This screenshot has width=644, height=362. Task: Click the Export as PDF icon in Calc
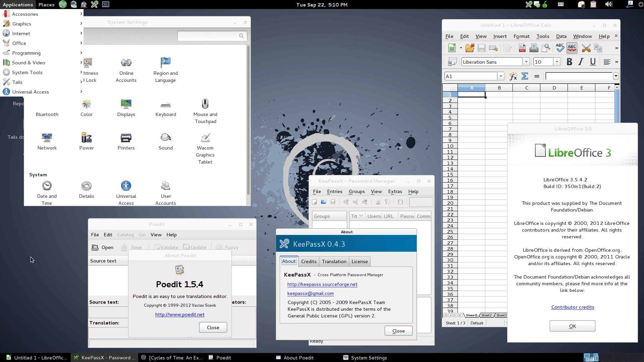[x=522, y=48]
